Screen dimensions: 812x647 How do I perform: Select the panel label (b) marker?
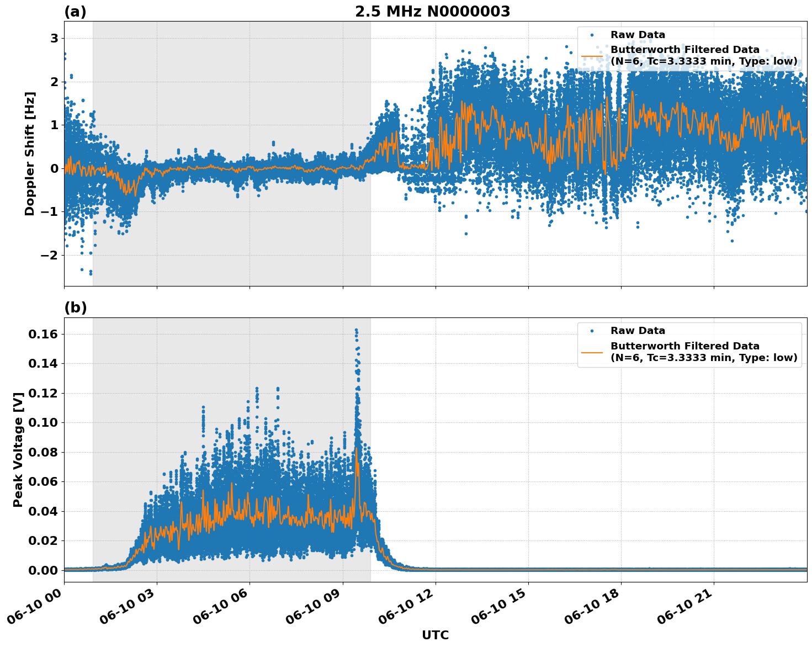[76, 307]
